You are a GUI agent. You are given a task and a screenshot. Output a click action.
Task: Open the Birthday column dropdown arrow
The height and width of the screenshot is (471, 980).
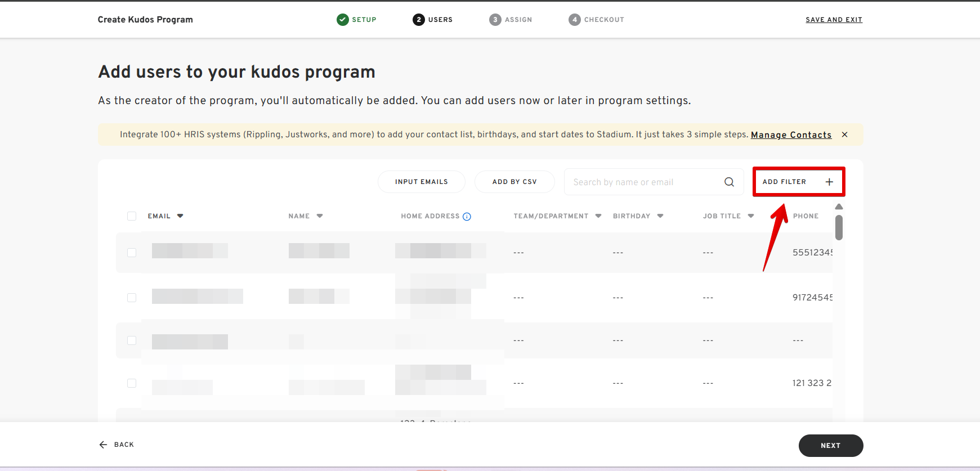point(660,216)
